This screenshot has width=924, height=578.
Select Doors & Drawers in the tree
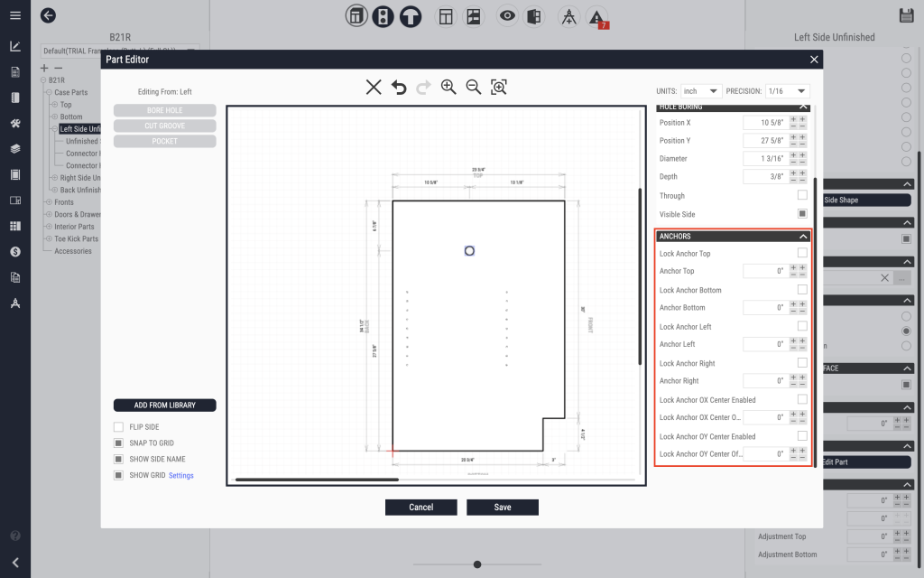pos(74,215)
